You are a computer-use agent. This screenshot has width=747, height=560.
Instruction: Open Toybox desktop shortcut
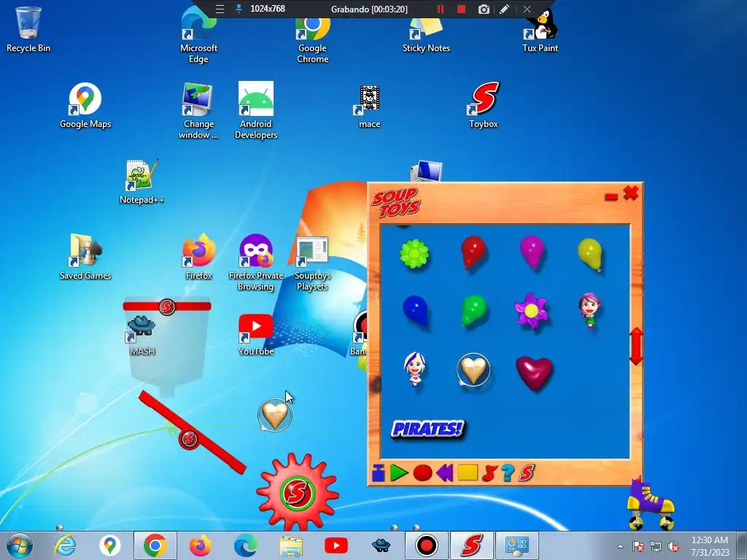point(483,105)
